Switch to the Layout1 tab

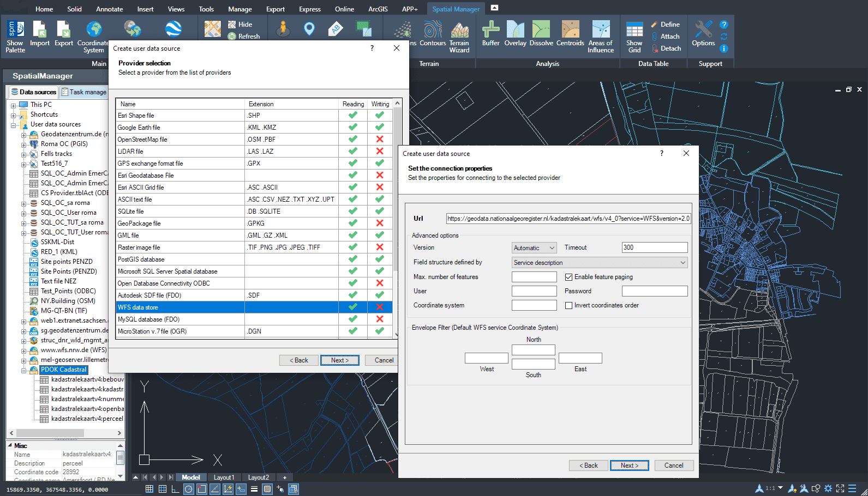(224, 477)
